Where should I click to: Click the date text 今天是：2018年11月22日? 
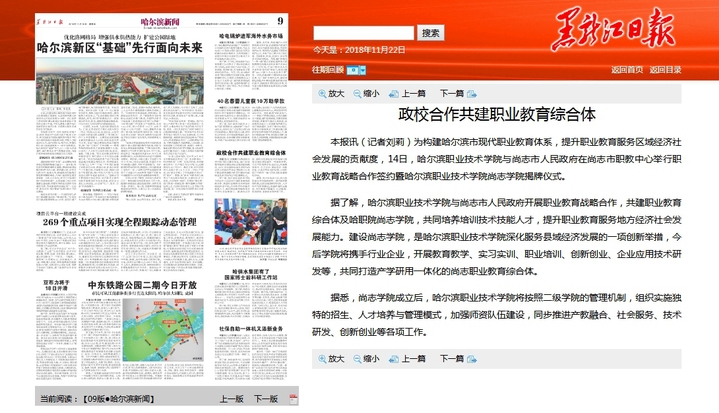[359, 50]
